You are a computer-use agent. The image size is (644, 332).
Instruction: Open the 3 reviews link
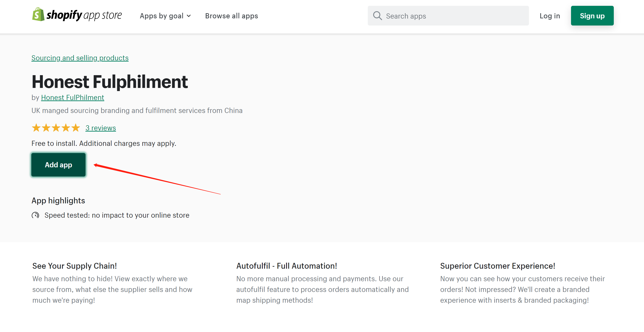(101, 128)
